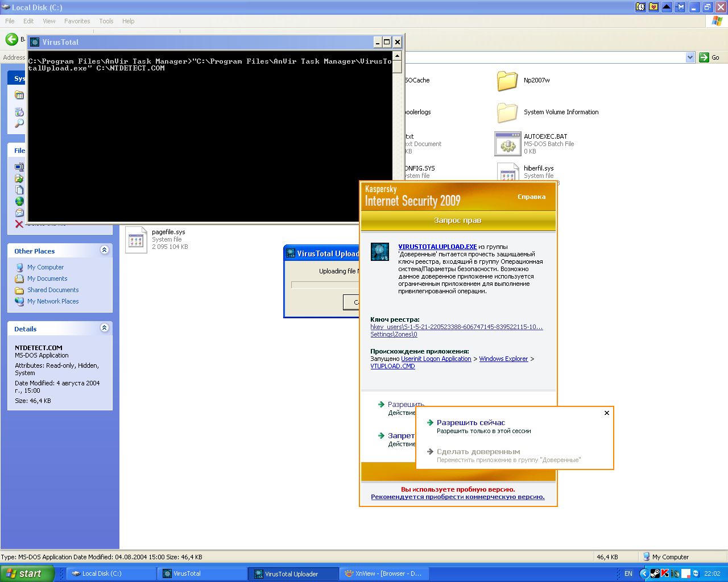Switch to Local Disk (C:) taskbar button

point(111,573)
